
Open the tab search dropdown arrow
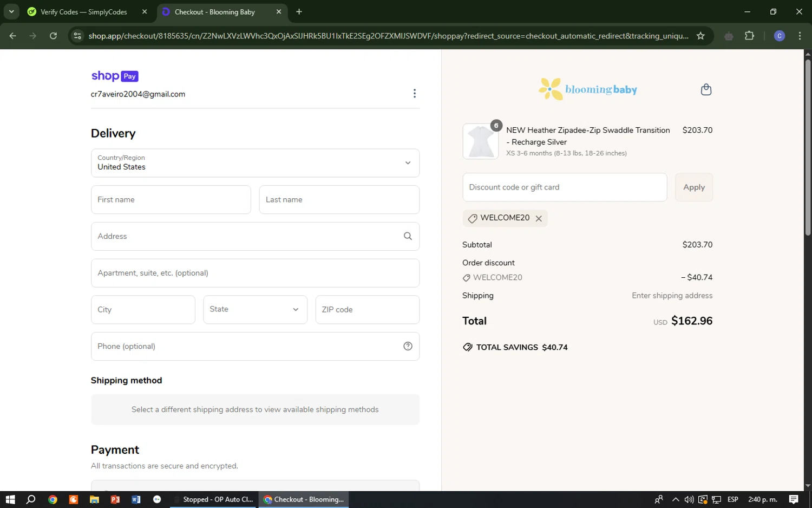tap(11, 11)
